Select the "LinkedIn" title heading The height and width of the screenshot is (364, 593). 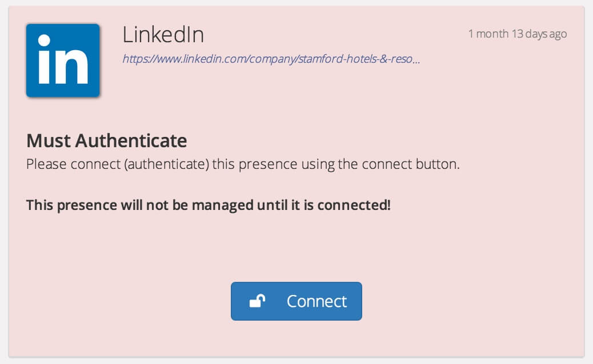click(163, 34)
